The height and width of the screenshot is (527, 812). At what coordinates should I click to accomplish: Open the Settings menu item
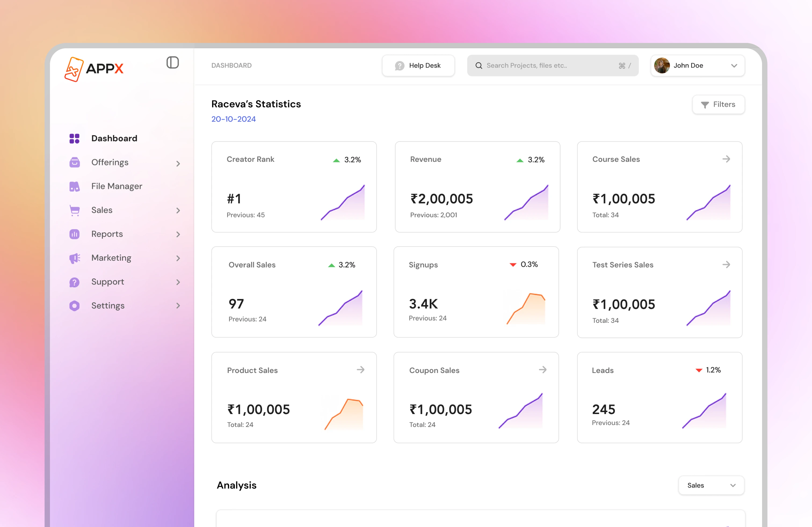point(108,305)
